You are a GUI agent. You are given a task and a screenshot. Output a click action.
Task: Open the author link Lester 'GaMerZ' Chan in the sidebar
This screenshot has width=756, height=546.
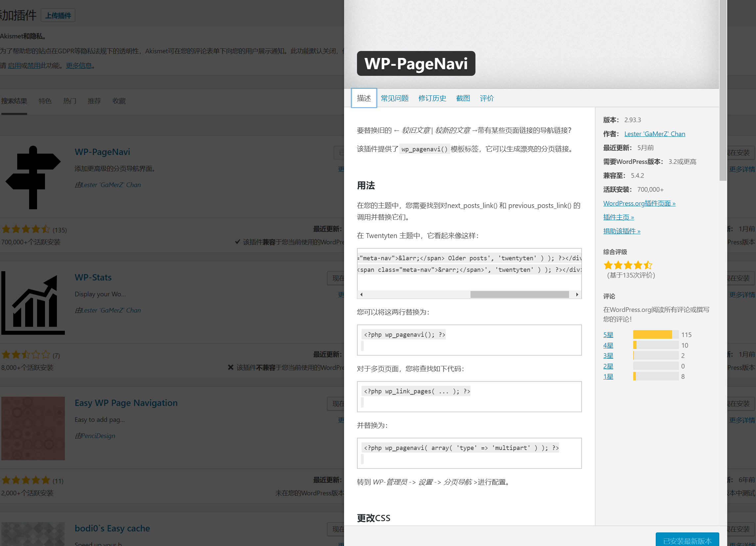pos(655,134)
